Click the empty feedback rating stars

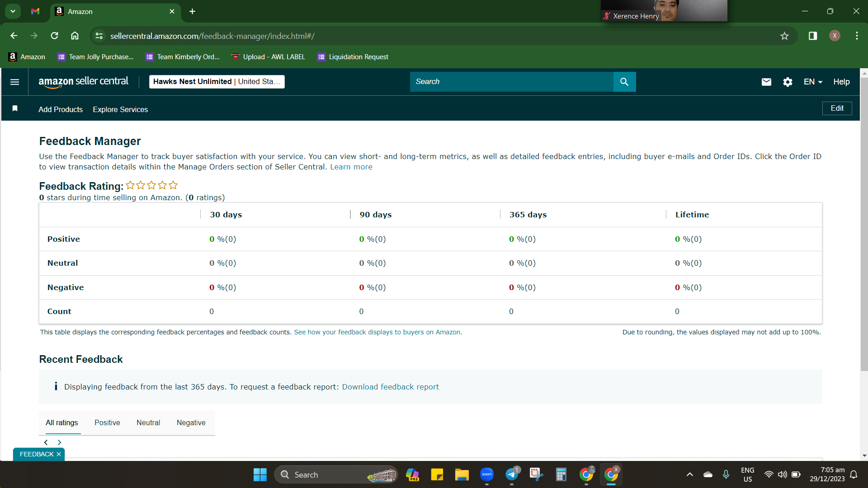pos(151,185)
